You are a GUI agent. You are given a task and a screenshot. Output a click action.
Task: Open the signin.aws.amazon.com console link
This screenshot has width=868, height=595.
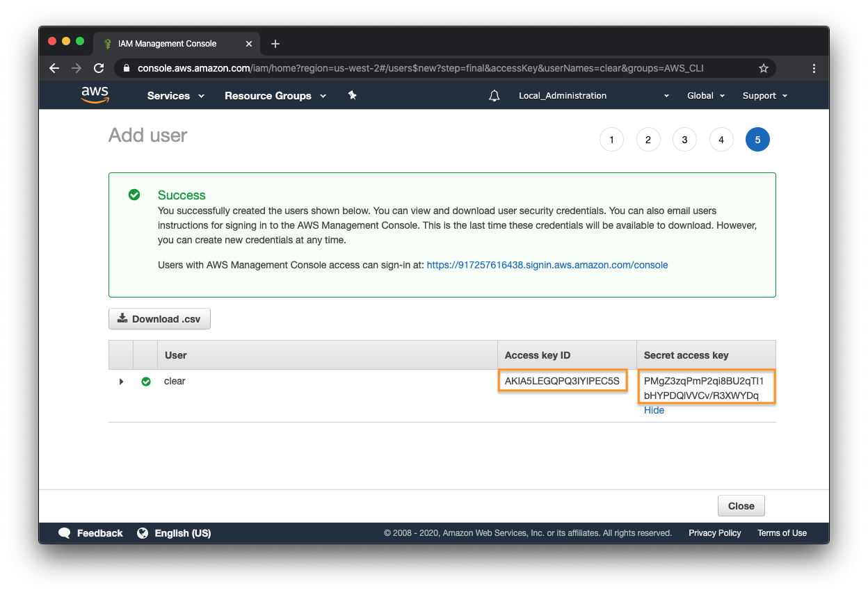(x=547, y=265)
